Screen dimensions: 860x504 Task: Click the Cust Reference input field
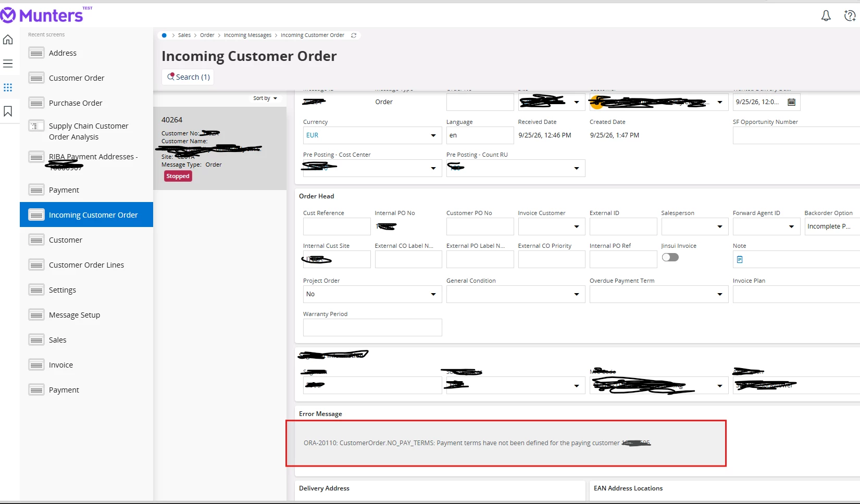(x=336, y=226)
